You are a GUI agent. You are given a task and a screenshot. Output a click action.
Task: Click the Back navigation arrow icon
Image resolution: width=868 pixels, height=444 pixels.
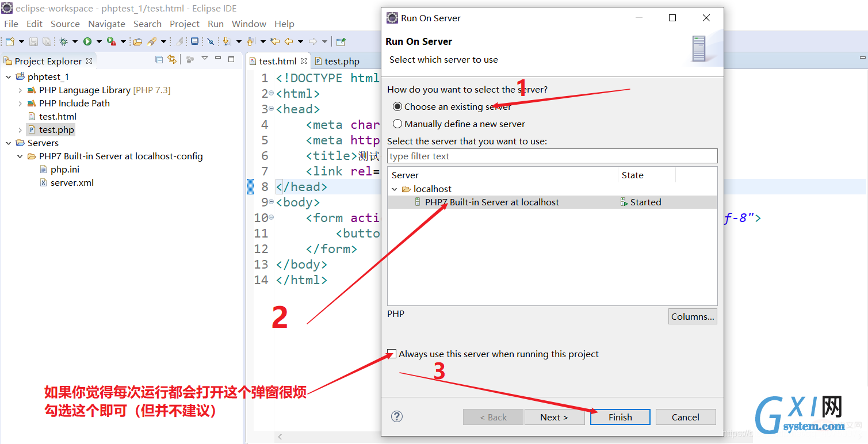point(289,41)
